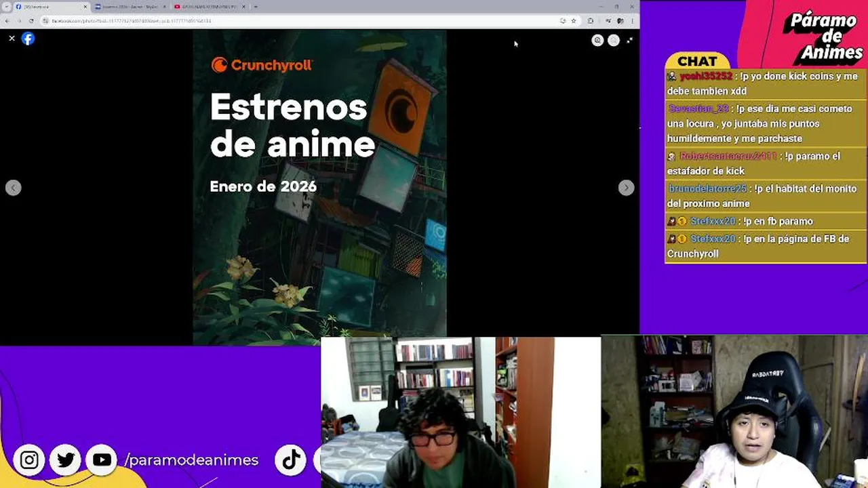Close the YouTube browser tab
Screen dimensions: 868x488
point(244,7)
